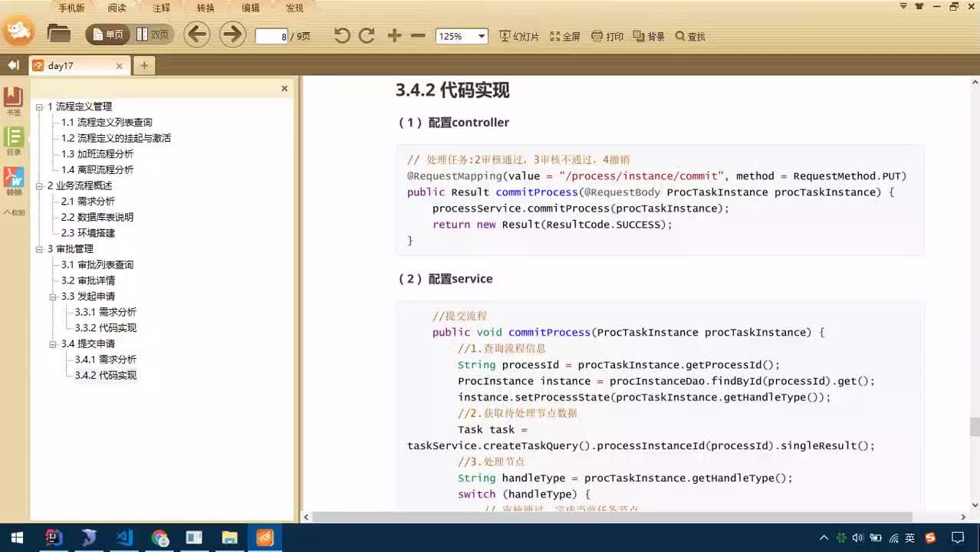Screen dimensions: 980x552
Task: Open search (查找)
Action: (690, 36)
